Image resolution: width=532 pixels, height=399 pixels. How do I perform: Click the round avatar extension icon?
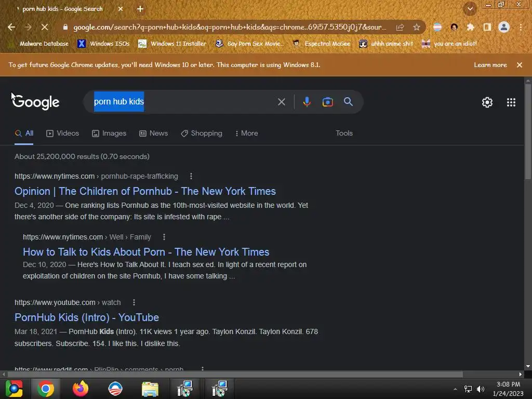click(454, 28)
